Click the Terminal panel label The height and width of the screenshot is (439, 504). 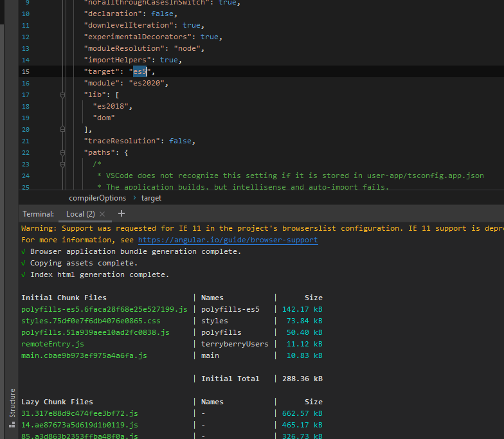coord(39,214)
